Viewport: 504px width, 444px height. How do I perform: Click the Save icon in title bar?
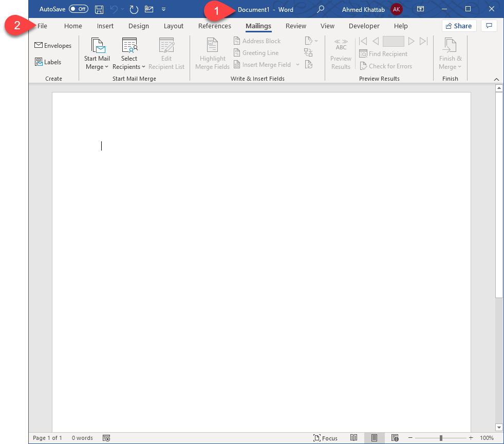pos(99,9)
